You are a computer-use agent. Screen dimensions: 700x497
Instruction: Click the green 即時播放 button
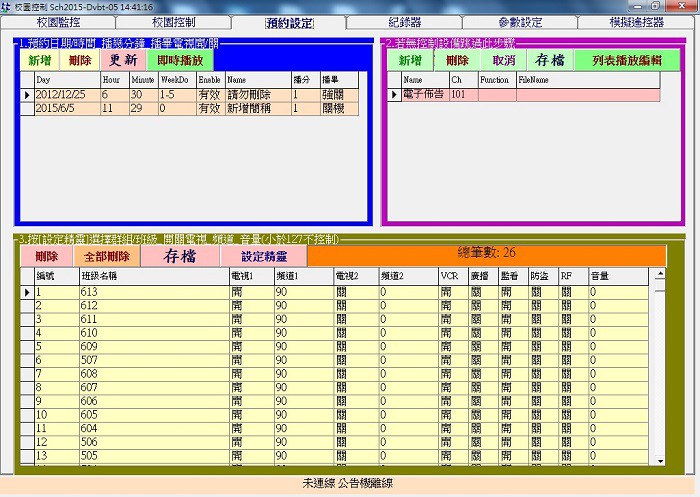180,60
